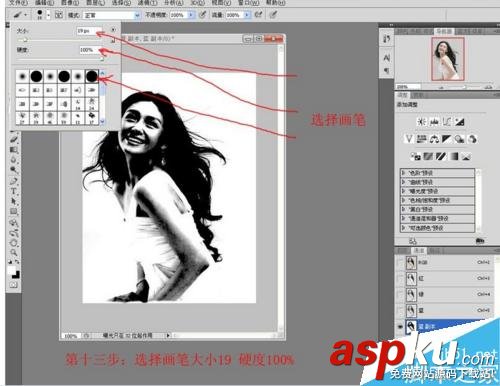
Task: Select the Hand tool in the toolbox
Action: tap(14, 242)
